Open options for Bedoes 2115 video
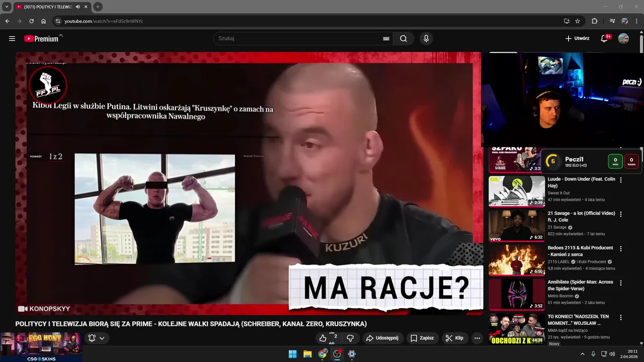Screen dimensions: 644x362 point(620,248)
